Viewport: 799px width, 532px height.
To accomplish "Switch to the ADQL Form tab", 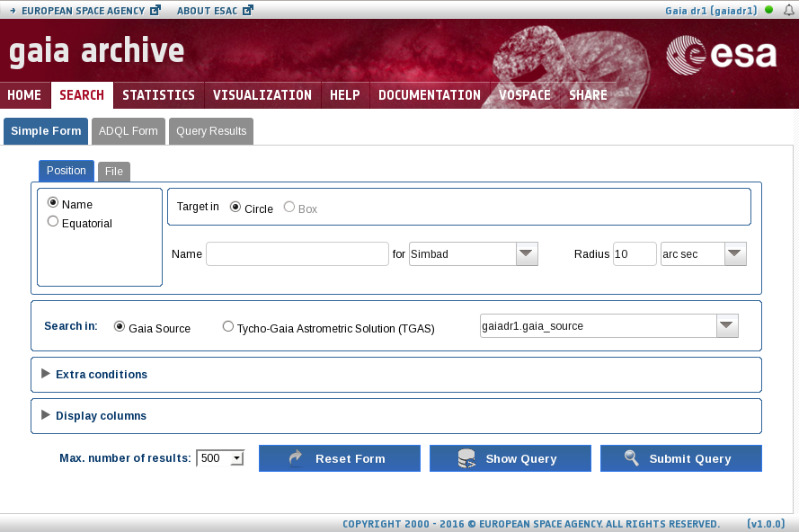I will point(129,131).
